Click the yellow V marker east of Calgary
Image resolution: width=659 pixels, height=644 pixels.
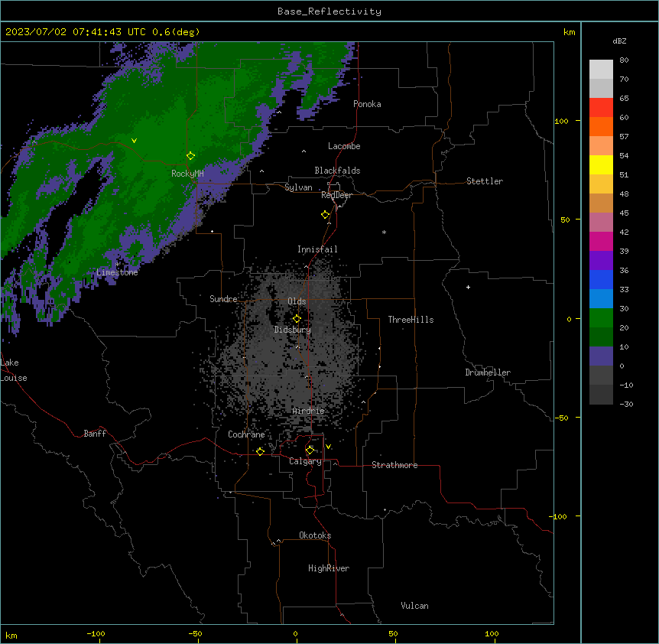point(328,447)
